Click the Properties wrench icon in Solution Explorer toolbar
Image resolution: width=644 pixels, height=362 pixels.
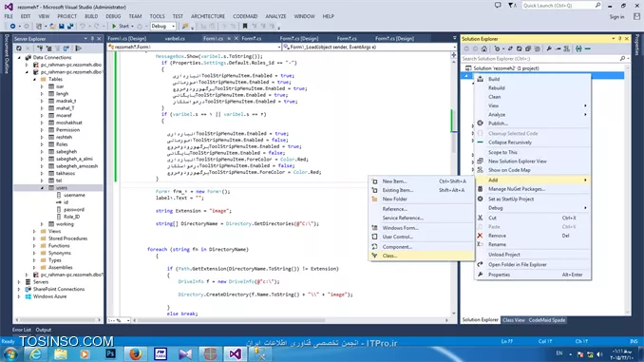(x=549, y=48)
